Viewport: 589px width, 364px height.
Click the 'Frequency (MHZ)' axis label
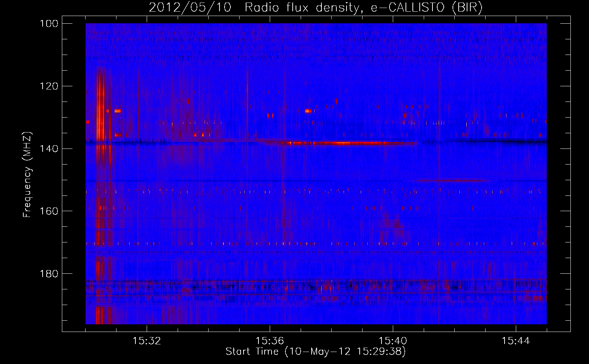[27, 175]
